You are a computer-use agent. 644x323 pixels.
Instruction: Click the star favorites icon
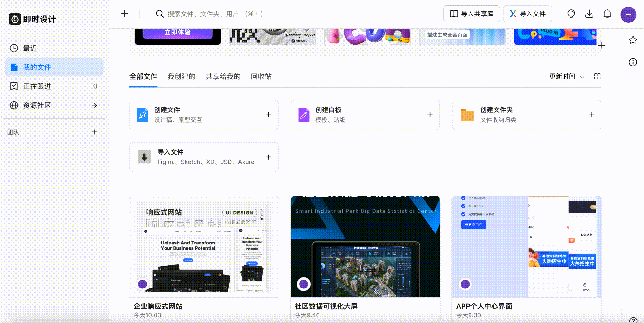click(633, 40)
